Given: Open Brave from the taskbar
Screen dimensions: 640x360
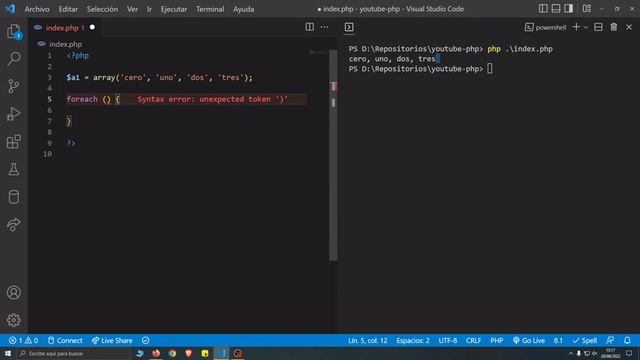Looking at the screenshot, I should [189, 353].
